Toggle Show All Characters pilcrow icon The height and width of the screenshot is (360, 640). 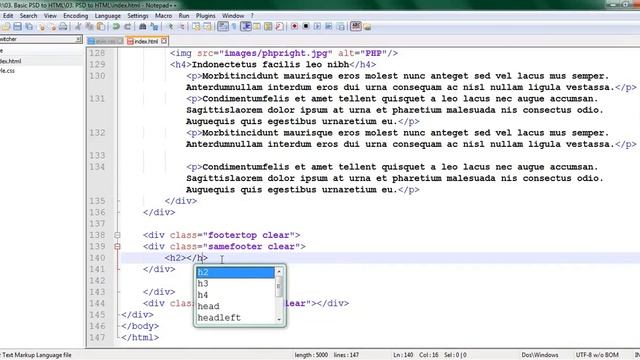click(x=234, y=27)
